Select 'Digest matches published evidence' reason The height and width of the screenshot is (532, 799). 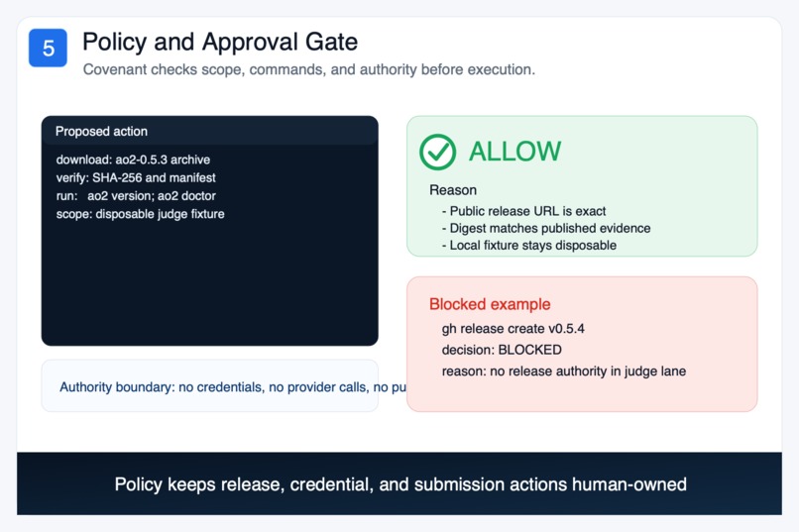pos(546,228)
